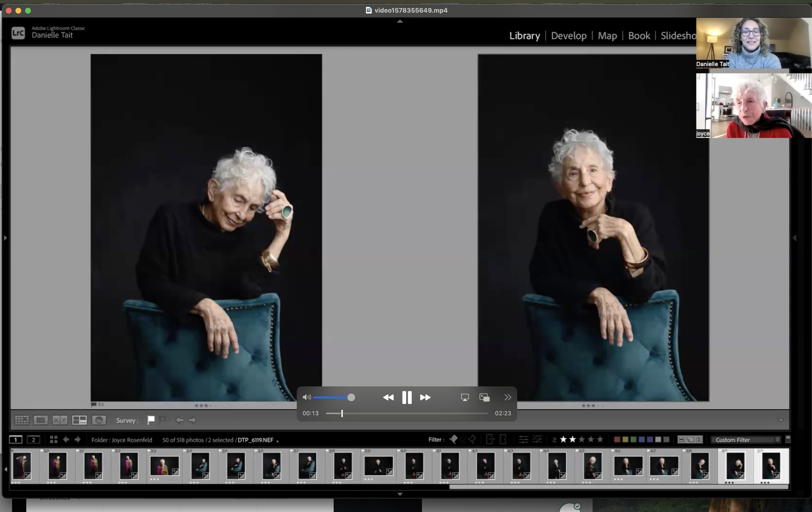Switch to Grid view in Lightroom toolbar
This screenshot has height=512, width=812.
click(x=21, y=420)
